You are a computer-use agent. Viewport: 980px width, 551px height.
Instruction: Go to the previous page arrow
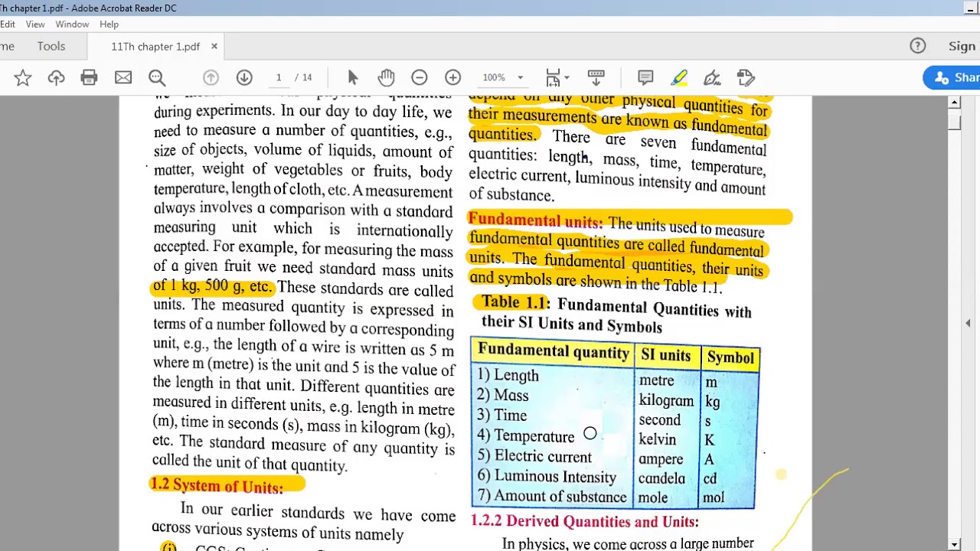point(211,77)
